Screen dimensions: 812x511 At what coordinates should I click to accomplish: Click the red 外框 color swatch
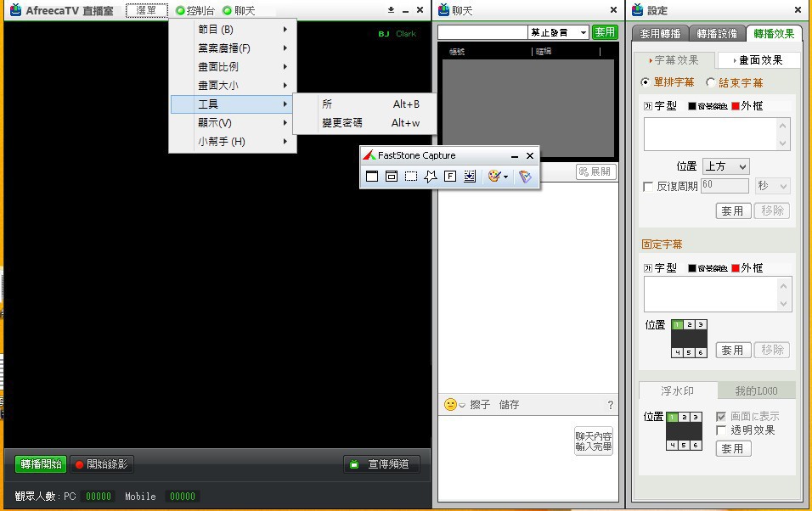(736, 106)
